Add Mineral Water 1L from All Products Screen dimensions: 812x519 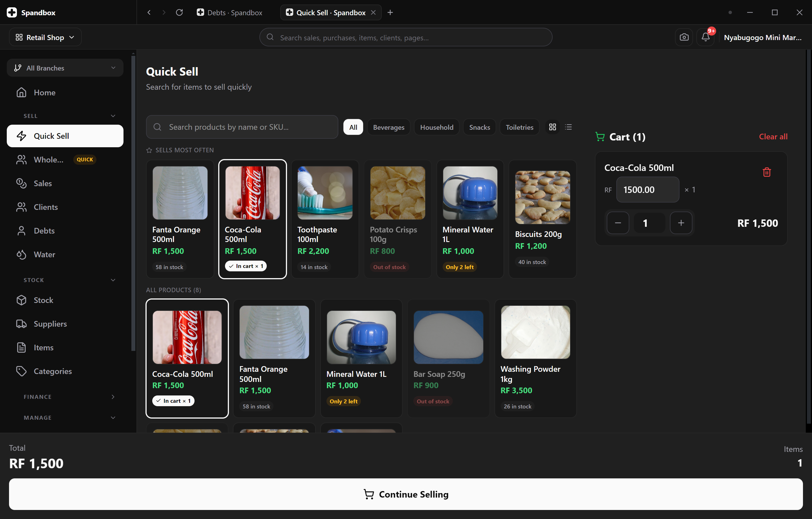(x=361, y=359)
